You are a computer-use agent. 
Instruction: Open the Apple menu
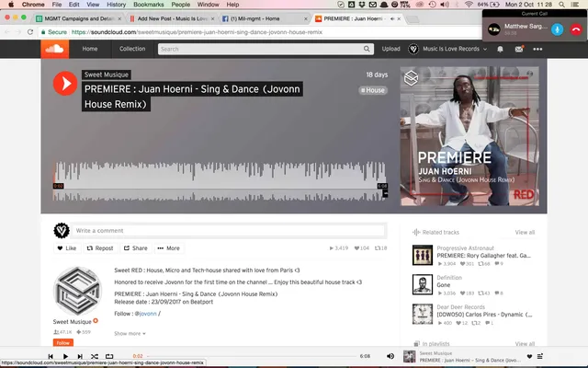pyautogui.click(x=11, y=5)
